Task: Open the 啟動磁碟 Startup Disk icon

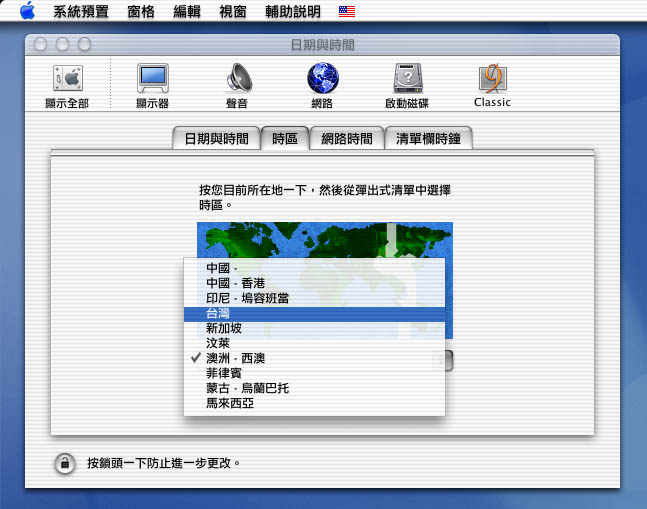Action: coord(407,86)
